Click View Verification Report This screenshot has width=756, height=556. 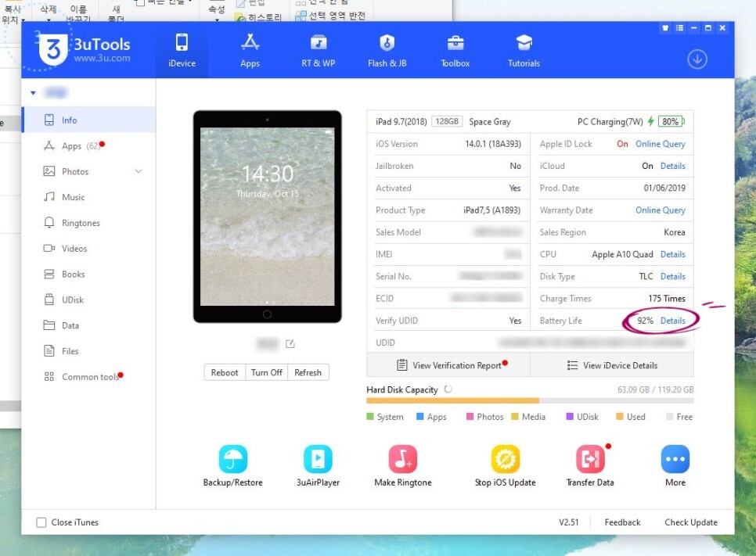(448, 365)
